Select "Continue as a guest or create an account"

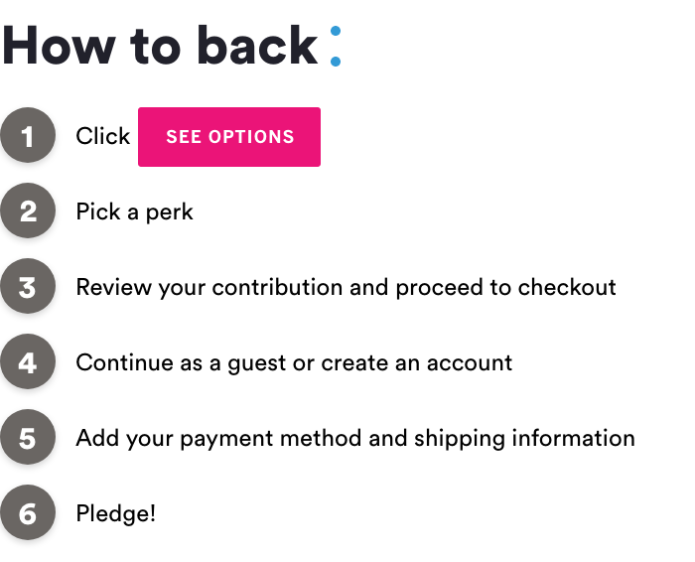(294, 363)
